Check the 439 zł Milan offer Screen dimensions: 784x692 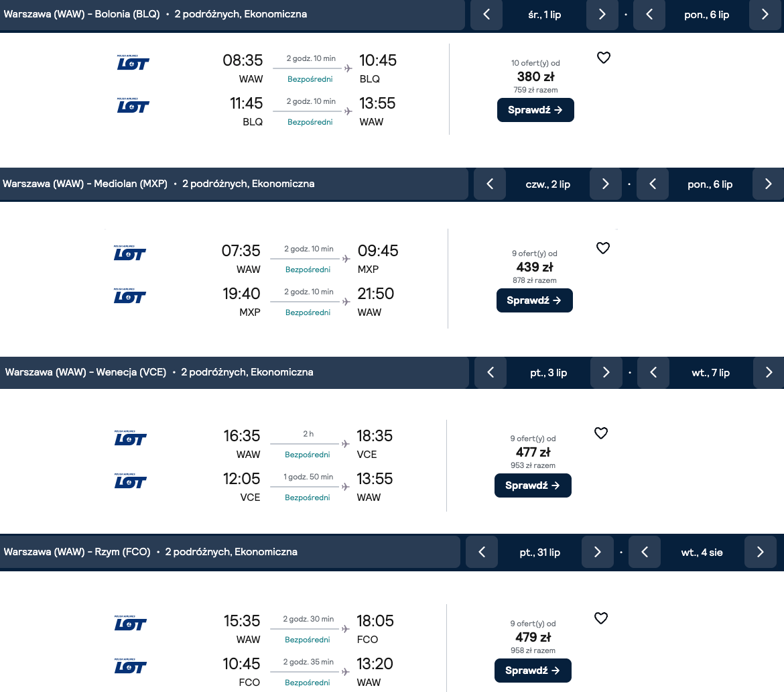(x=534, y=300)
